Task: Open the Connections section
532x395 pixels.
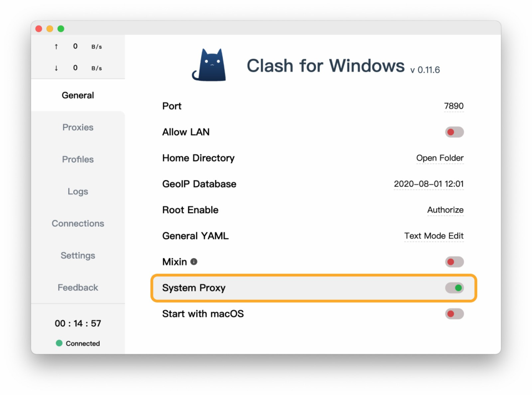Action: 78,223
